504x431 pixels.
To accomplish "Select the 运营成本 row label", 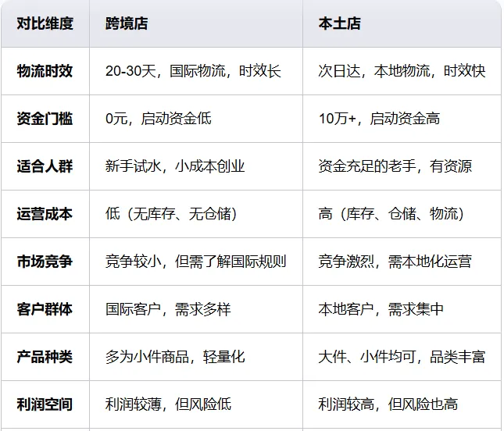I will point(45,214).
